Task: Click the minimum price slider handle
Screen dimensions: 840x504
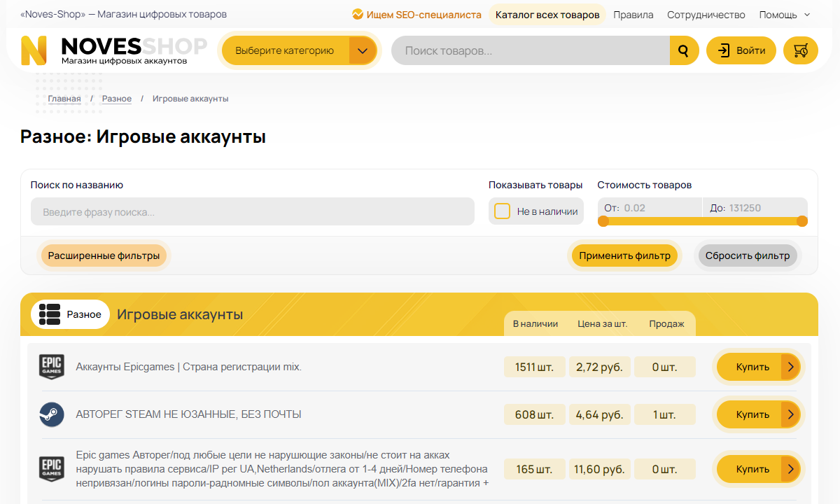Action: [x=603, y=221]
